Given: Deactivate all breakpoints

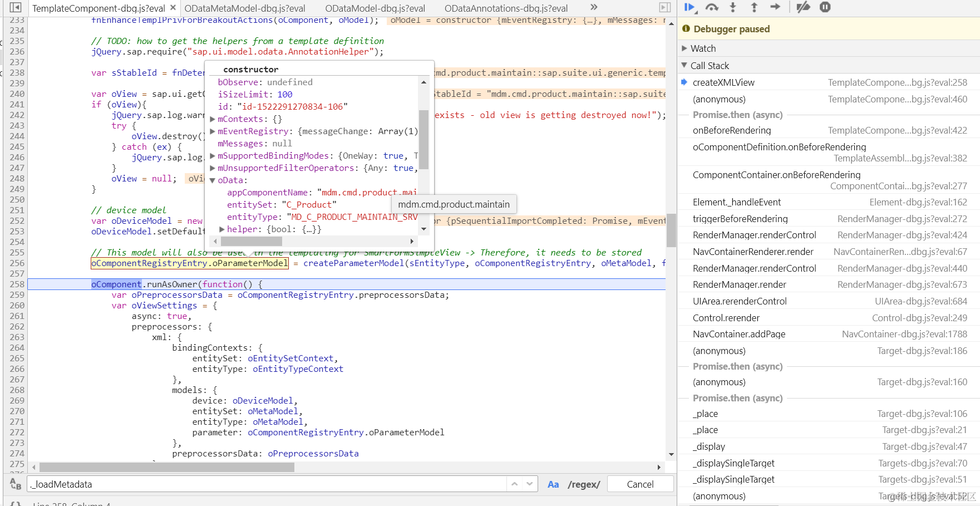Looking at the screenshot, I should pyautogui.click(x=803, y=7).
